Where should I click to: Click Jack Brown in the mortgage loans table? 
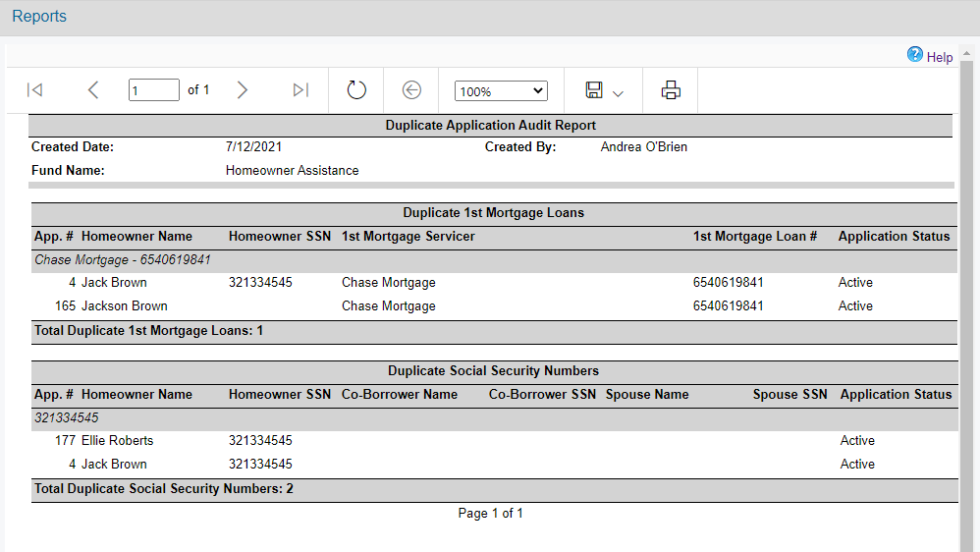[114, 283]
